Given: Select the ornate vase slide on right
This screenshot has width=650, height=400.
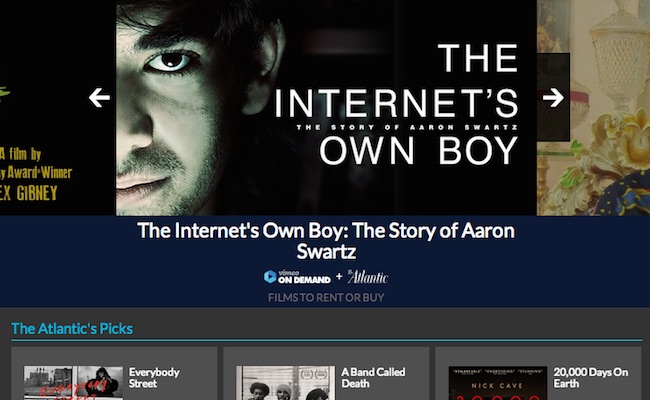Looking at the screenshot, I should coord(594,108).
